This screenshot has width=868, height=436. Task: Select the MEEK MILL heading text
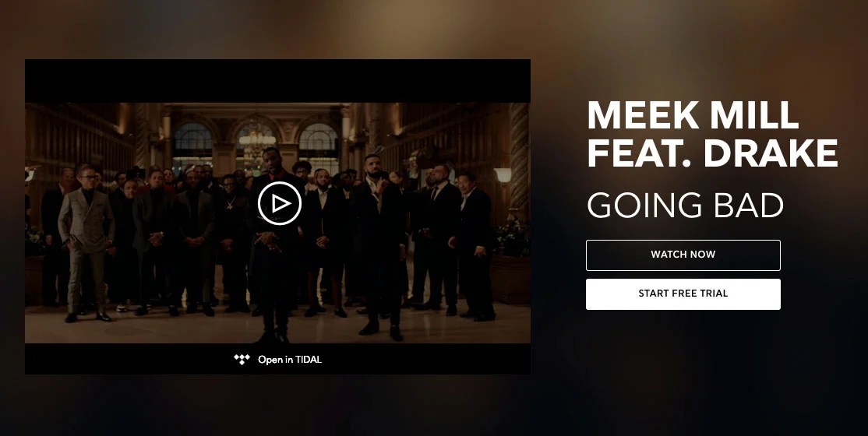(x=693, y=115)
